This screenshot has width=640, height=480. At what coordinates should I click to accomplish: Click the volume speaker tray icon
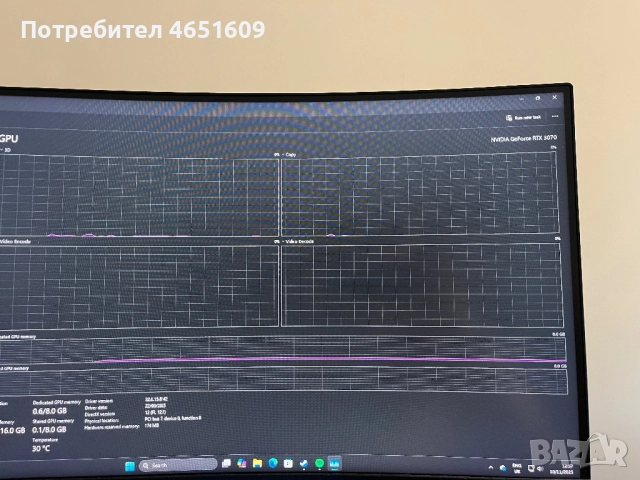pyautogui.click(x=540, y=469)
